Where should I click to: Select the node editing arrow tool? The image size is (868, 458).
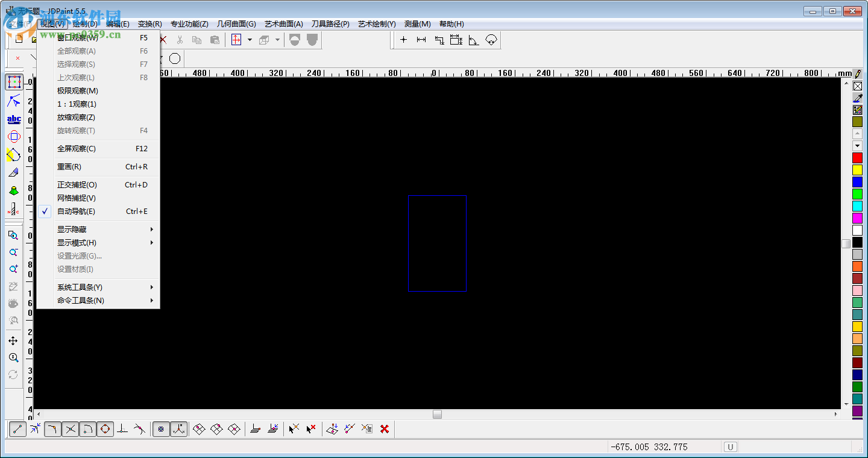point(13,100)
